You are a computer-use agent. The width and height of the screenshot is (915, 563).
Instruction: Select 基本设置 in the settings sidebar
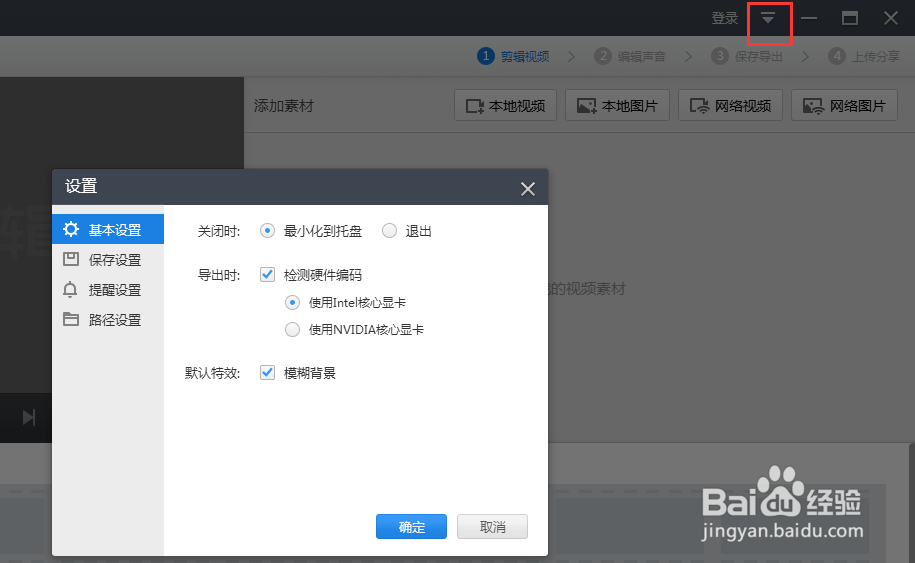tap(108, 229)
